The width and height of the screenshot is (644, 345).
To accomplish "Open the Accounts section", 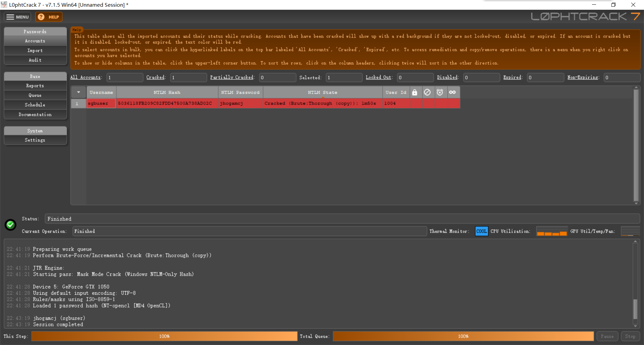I will (x=35, y=41).
